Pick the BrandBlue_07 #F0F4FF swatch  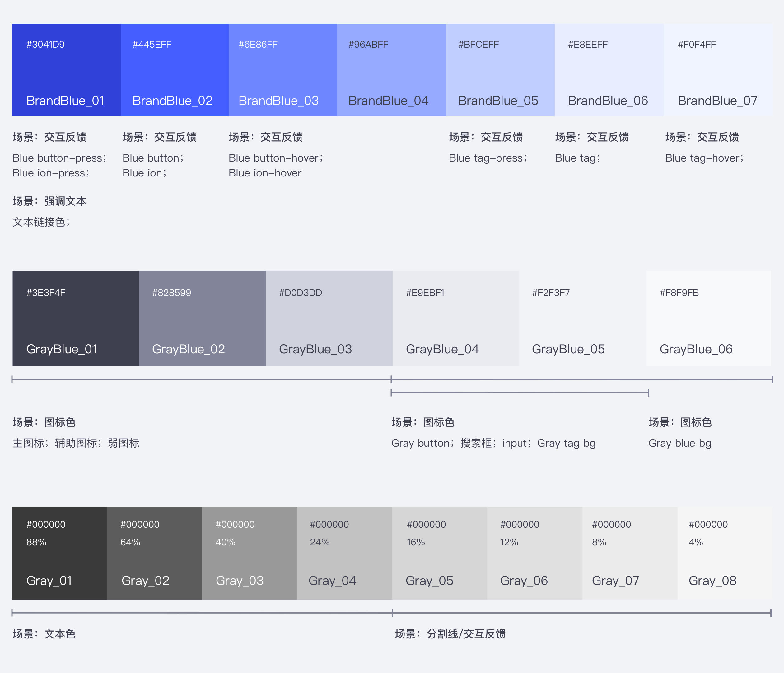coord(718,70)
